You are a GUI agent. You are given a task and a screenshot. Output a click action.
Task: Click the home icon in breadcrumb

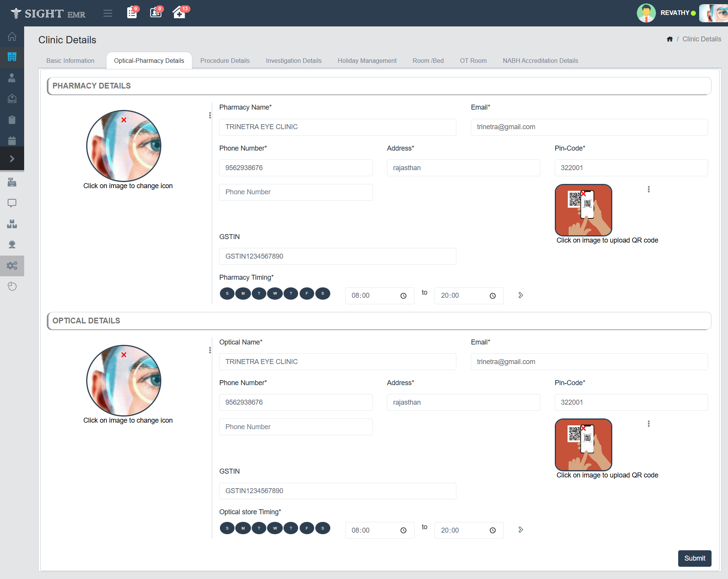[670, 39]
